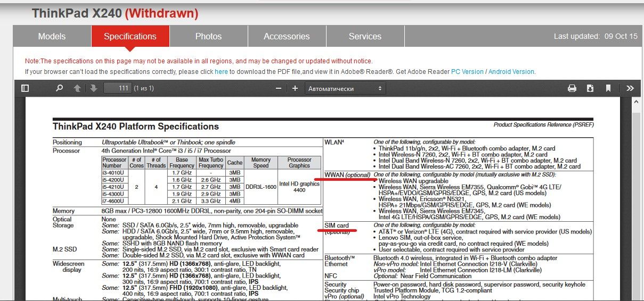Click the M.2 SSD row label
The image size is (644, 301).
[x=66, y=249]
